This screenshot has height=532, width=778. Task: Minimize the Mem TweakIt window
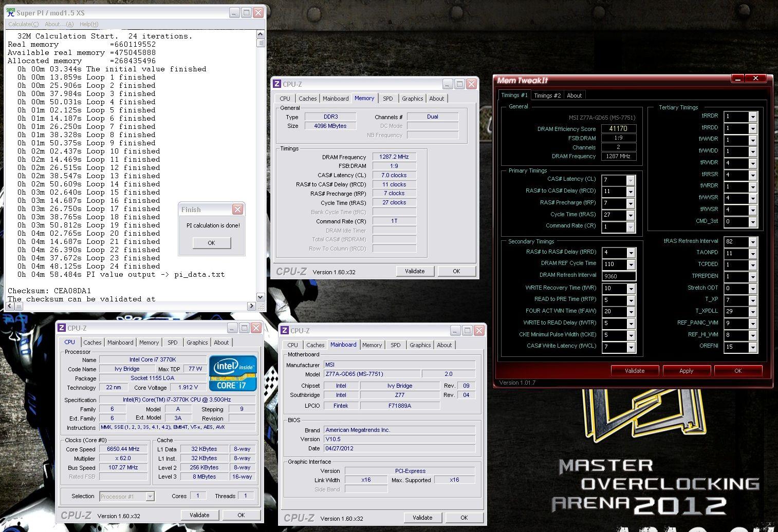pos(738,78)
